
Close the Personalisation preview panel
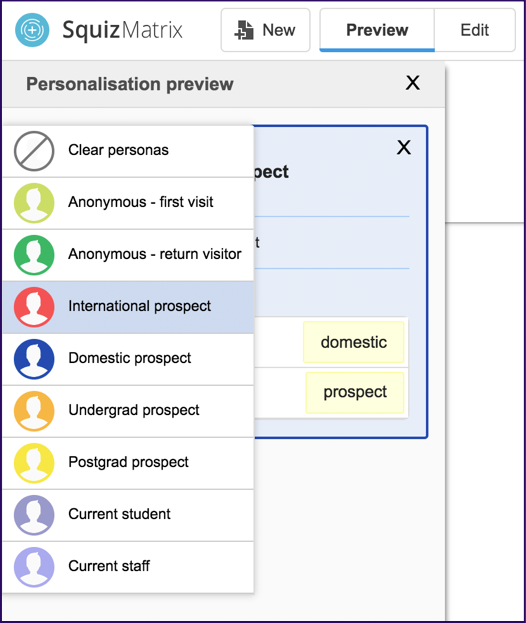pyautogui.click(x=413, y=83)
